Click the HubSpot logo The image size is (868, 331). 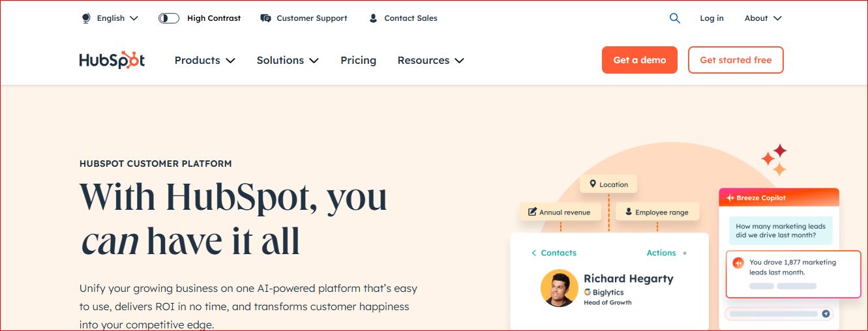click(112, 60)
